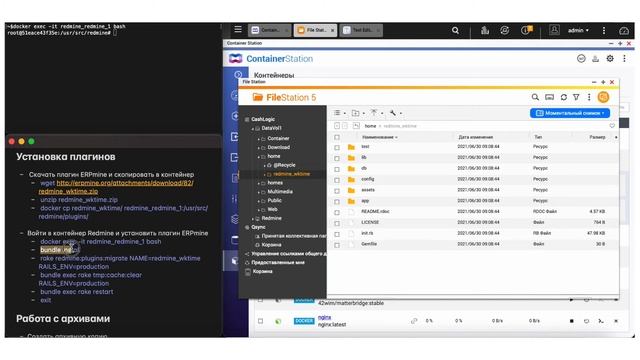
Task: Expand the Container folder tree node
Action: tap(258, 139)
